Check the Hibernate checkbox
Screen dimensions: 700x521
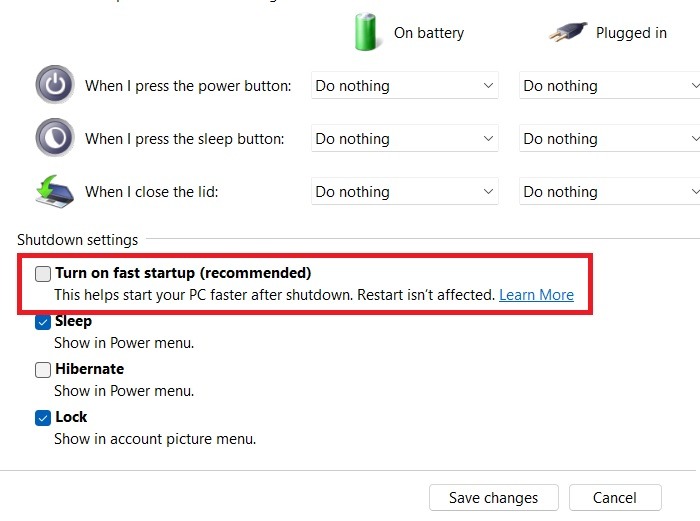click(43, 370)
